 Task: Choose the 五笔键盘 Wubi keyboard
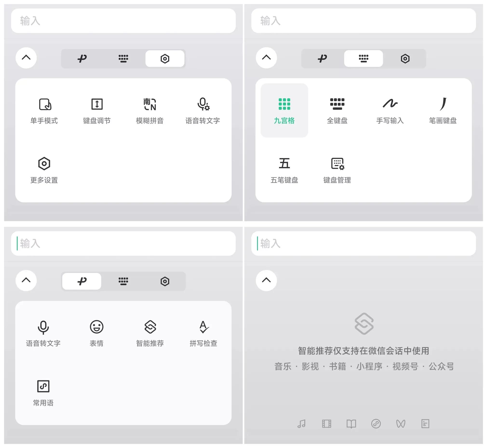point(284,170)
